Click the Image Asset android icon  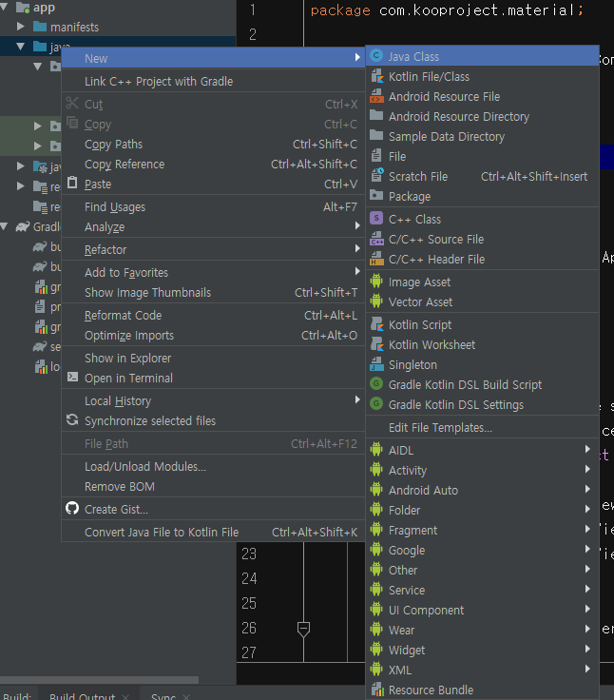click(376, 282)
